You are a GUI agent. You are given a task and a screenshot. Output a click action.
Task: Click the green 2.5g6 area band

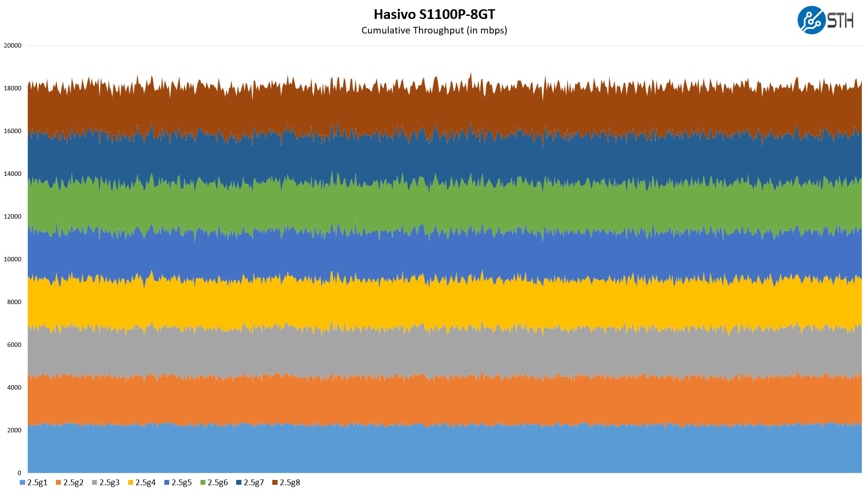[x=441, y=207]
